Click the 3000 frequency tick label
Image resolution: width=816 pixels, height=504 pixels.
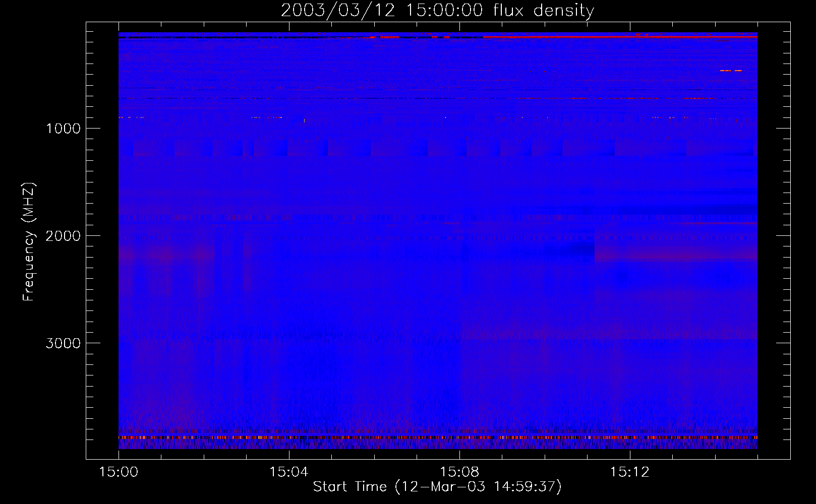[63, 343]
